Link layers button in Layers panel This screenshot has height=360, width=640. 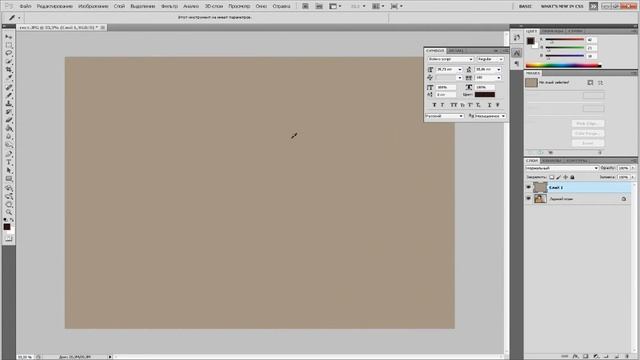(x=565, y=356)
